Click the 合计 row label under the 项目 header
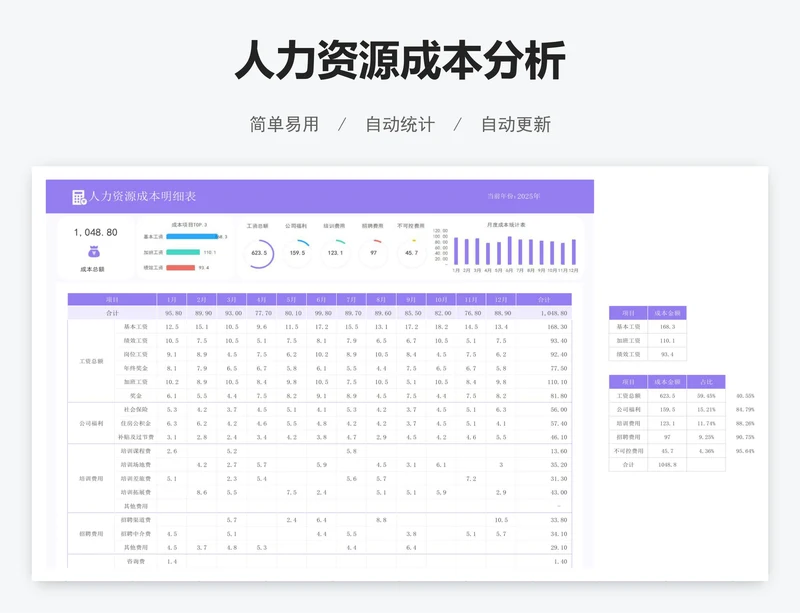800x613 pixels. point(112,313)
